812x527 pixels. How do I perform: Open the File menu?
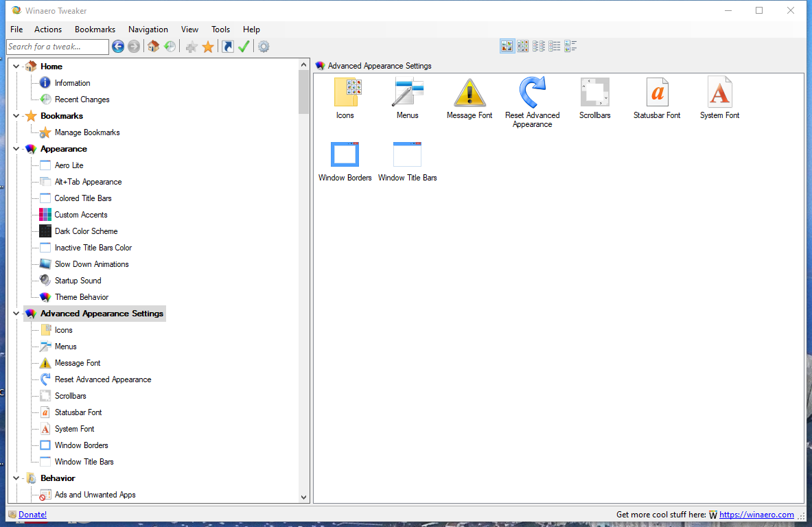16,30
